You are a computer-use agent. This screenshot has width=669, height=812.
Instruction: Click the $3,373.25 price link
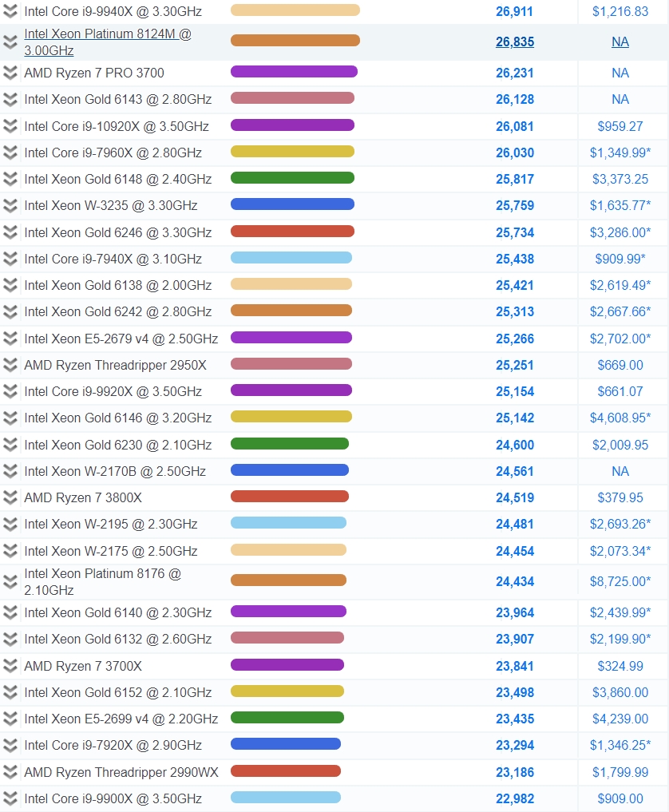click(620, 179)
